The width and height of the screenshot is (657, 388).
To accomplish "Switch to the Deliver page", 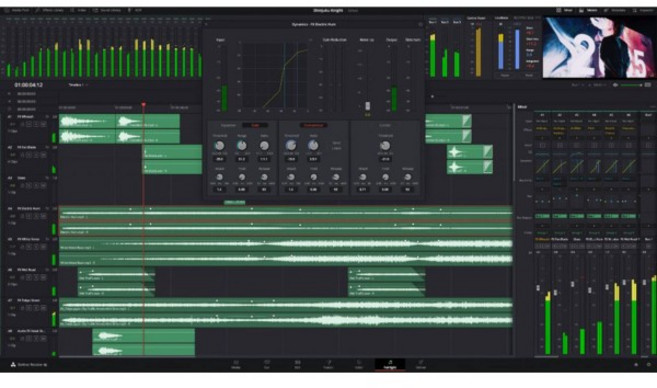I will (421, 365).
